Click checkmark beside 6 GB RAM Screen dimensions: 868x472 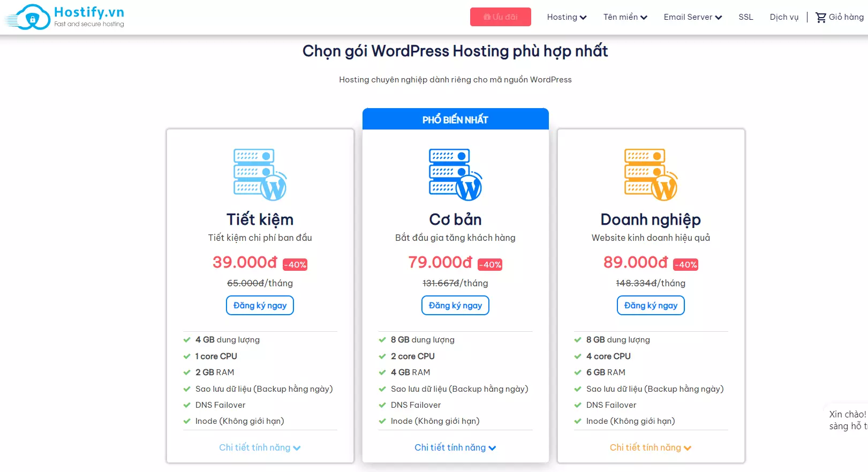578,372
